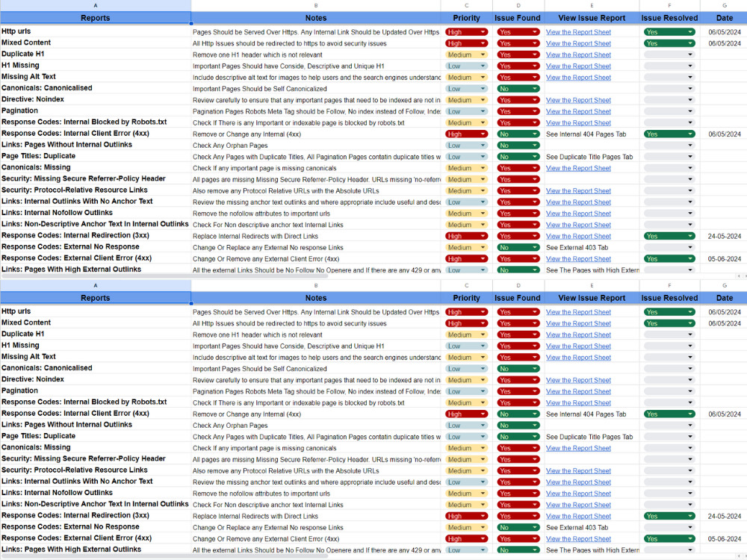Select date 24-05-2024 cell in top sheet

[x=724, y=236]
